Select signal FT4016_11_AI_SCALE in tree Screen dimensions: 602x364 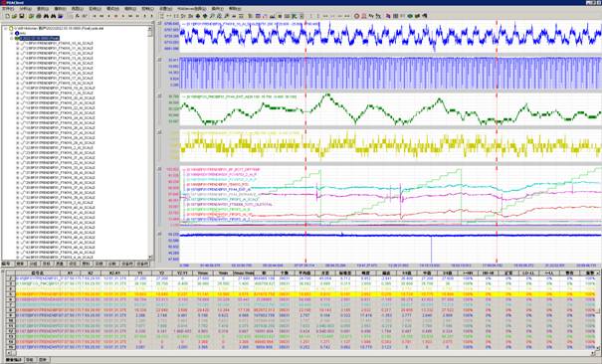(x=60, y=49)
